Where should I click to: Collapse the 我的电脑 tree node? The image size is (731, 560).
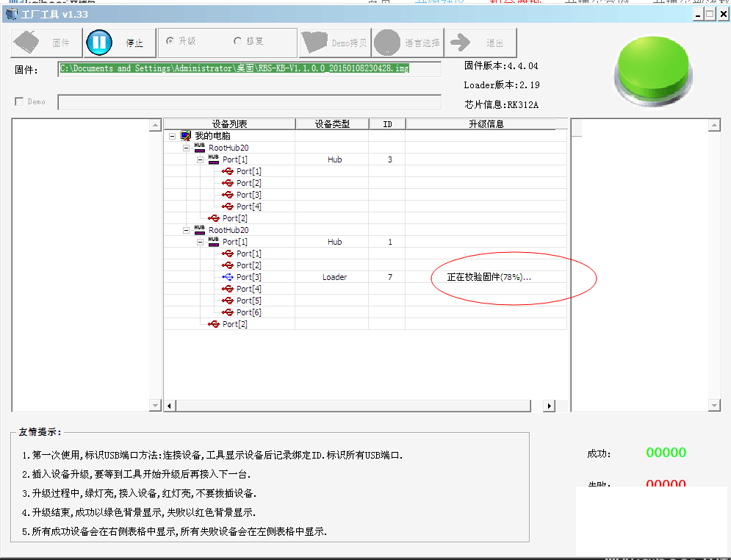tap(172, 136)
